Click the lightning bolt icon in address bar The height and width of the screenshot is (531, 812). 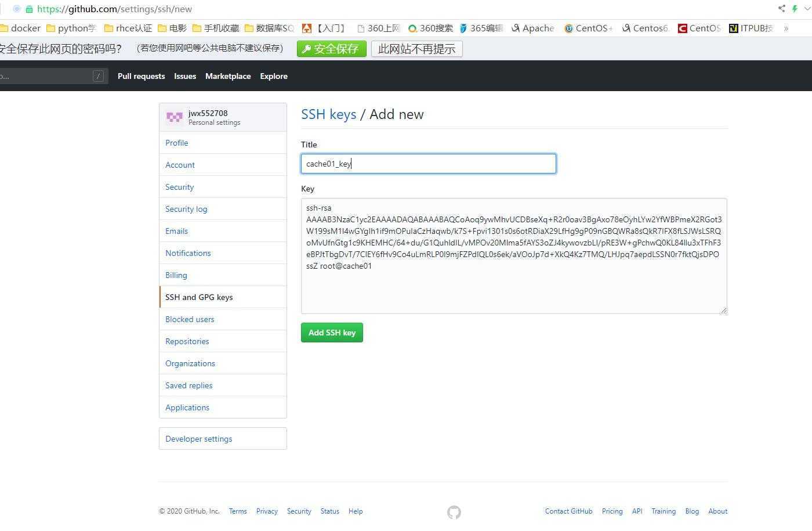pos(795,9)
